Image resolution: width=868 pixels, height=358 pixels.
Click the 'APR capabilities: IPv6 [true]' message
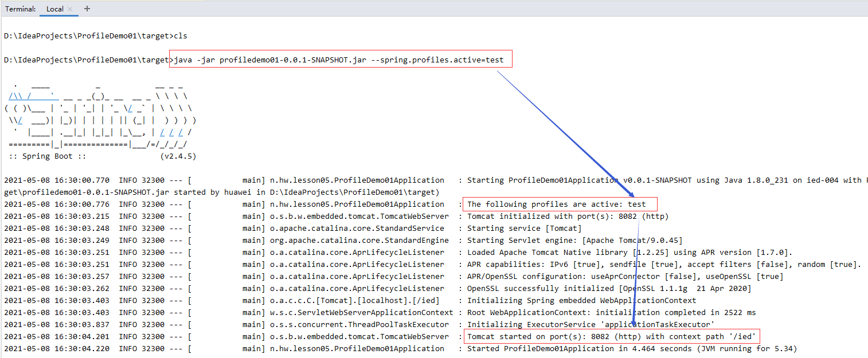click(664, 264)
